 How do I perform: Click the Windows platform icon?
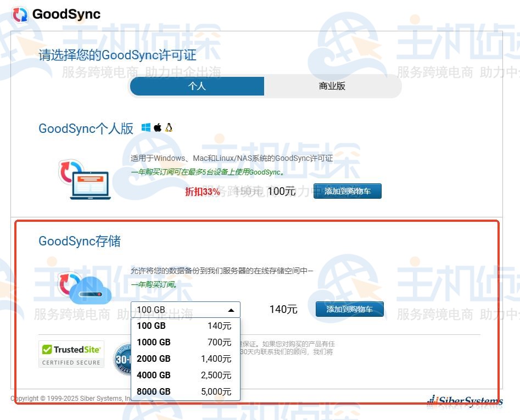[x=146, y=127]
